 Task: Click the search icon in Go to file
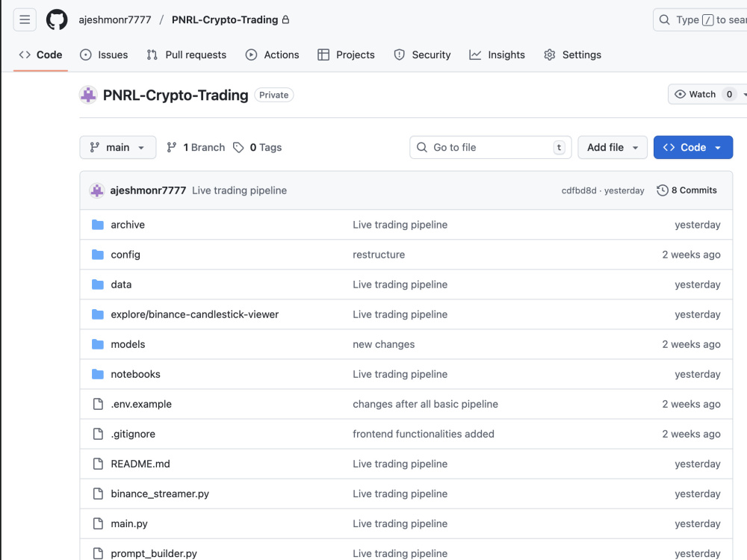[421, 148]
